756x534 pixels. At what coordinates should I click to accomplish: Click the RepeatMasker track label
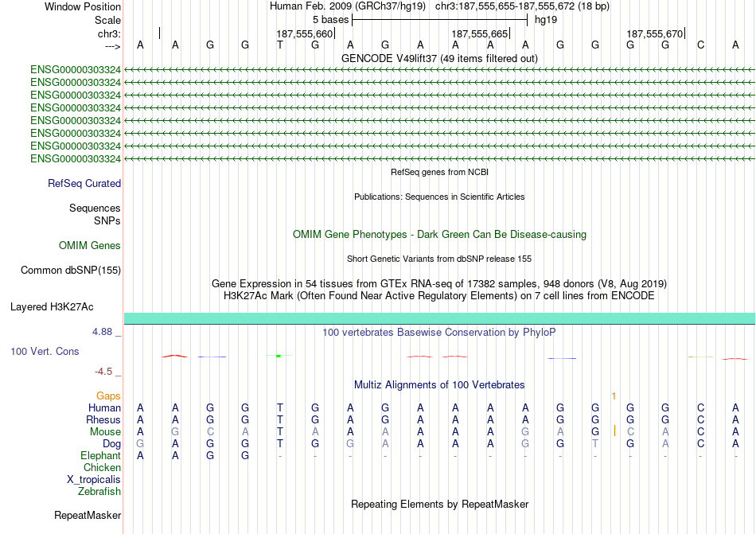click(x=88, y=516)
